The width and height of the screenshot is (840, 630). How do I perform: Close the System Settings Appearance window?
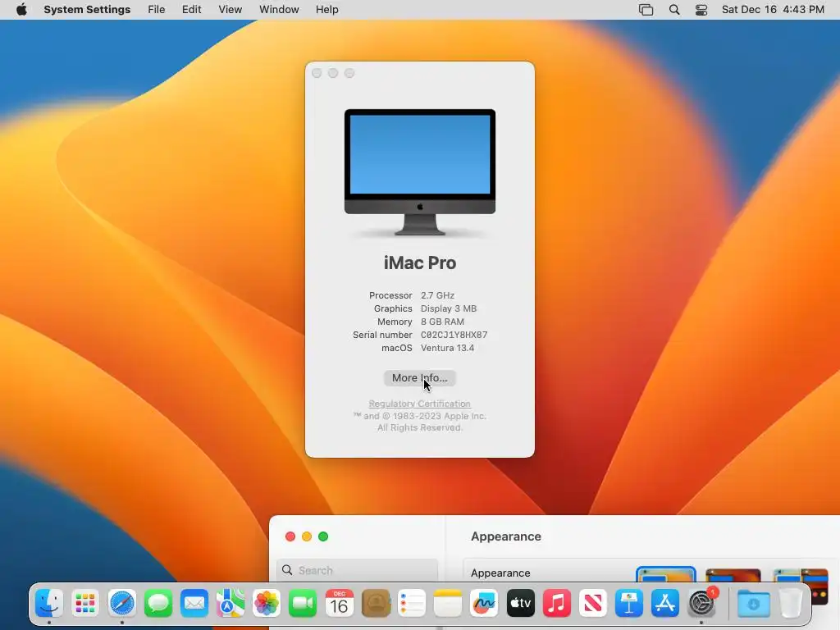(290, 536)
